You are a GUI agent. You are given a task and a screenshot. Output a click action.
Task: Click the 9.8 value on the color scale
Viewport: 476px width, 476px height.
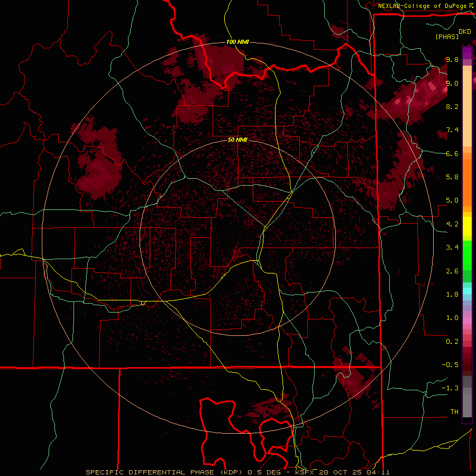(452, 59)
